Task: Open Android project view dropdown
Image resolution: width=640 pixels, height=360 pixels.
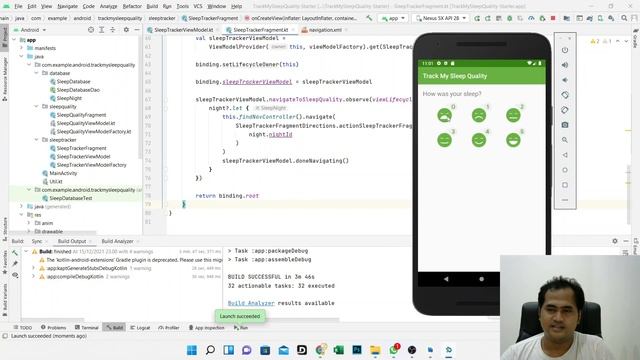Action: (x=29, y=30)
